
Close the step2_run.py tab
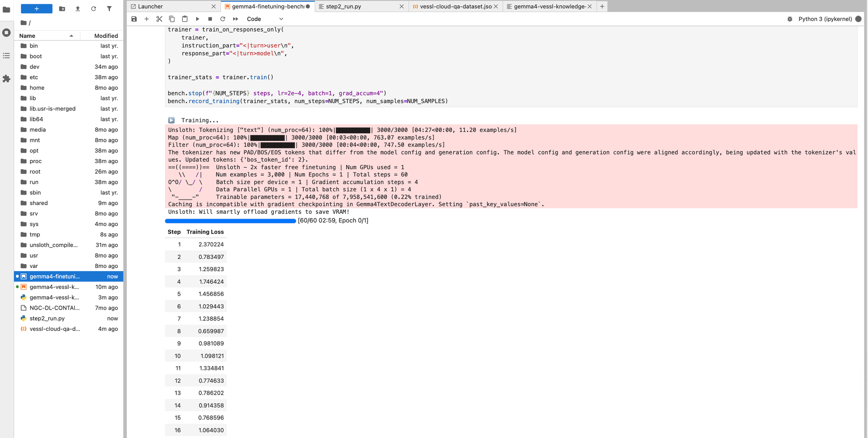(401, 7)
